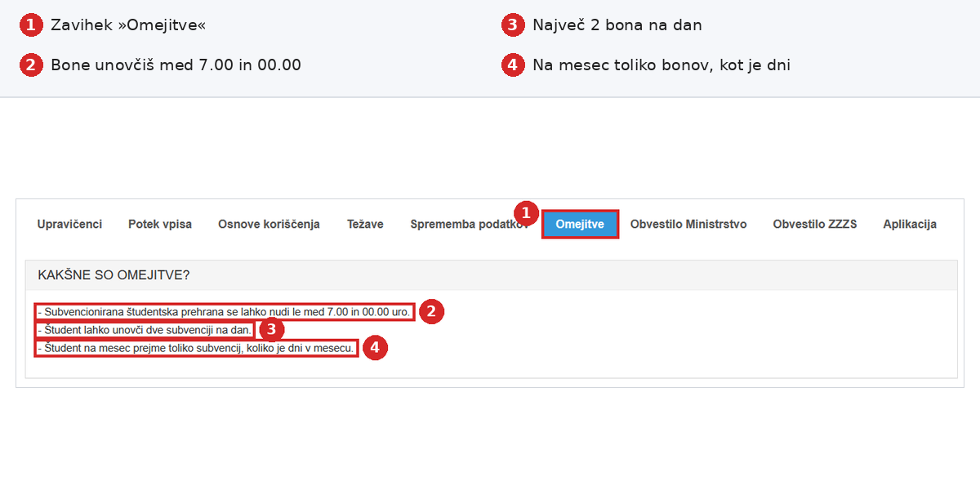Click the legend text 'Na mesec toliko bonov, kot je dni'

click(661, 65)
